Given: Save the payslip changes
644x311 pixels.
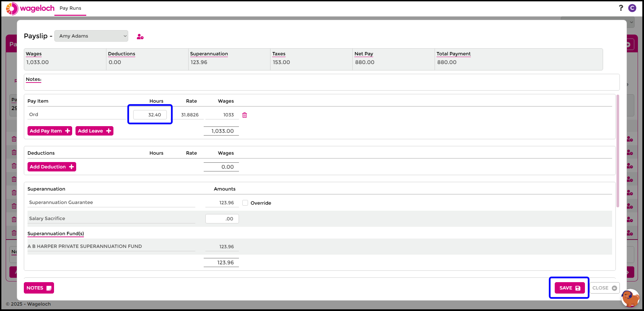Looking at the screenshot, I should pos(569,288).
